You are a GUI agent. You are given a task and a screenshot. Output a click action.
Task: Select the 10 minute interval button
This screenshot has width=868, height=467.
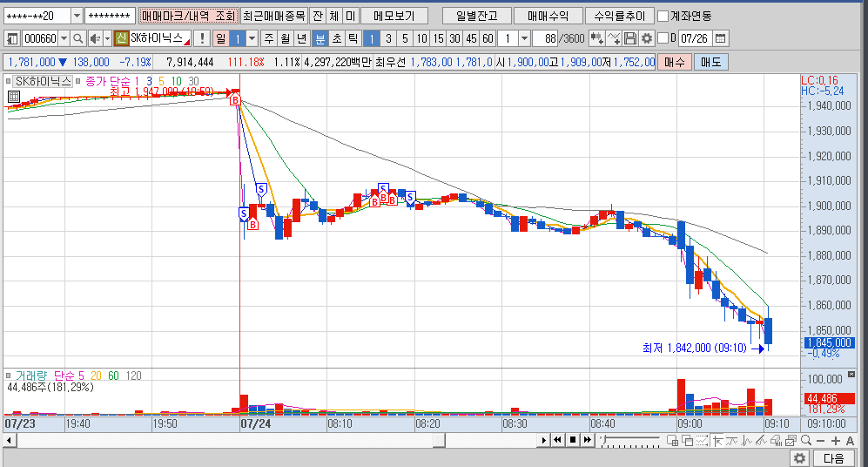tap(421, 38)
